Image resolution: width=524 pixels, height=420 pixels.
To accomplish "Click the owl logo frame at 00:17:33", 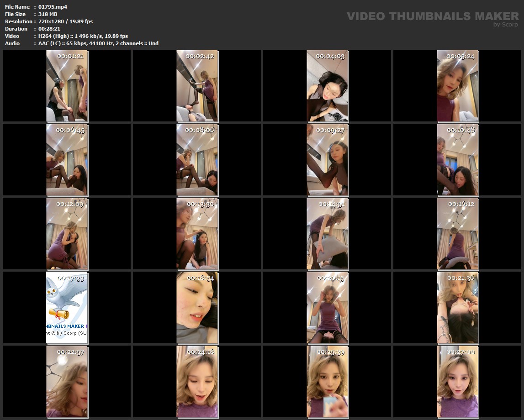I will (x=67, y=308).
